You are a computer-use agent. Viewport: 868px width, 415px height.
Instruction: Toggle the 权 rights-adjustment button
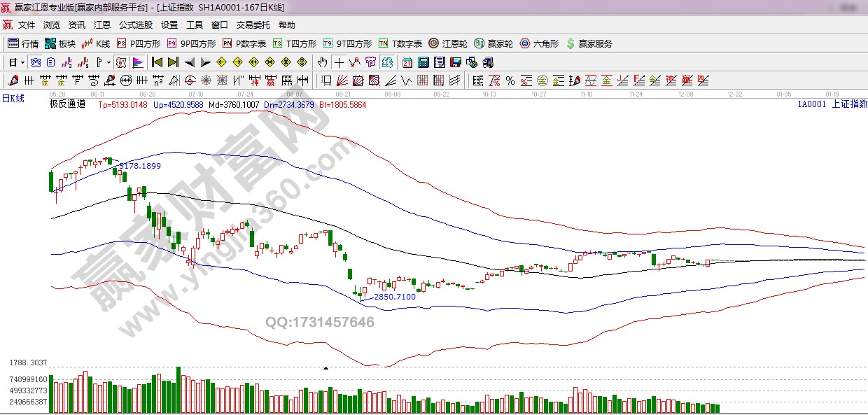click(121, 62)
